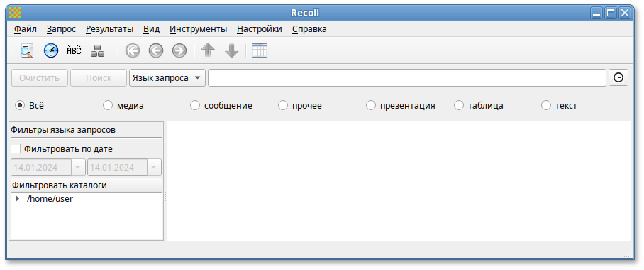Open the external index dialog icon

coord(97,50)
